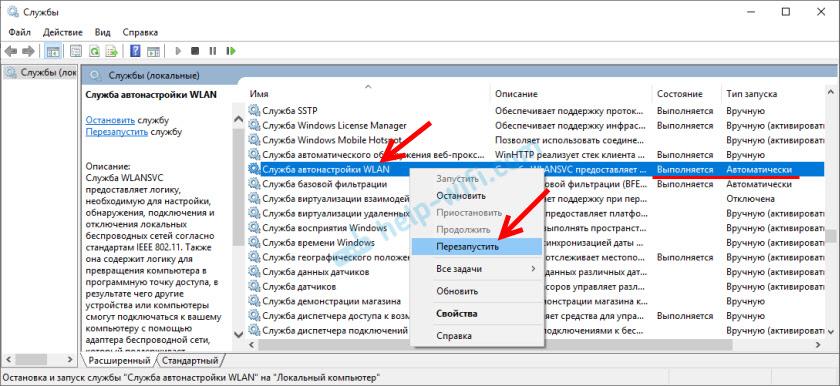Screen dimensions: 840x386
Task: Click the Restart Service green toolbar icon
Action: pos(231,51)
